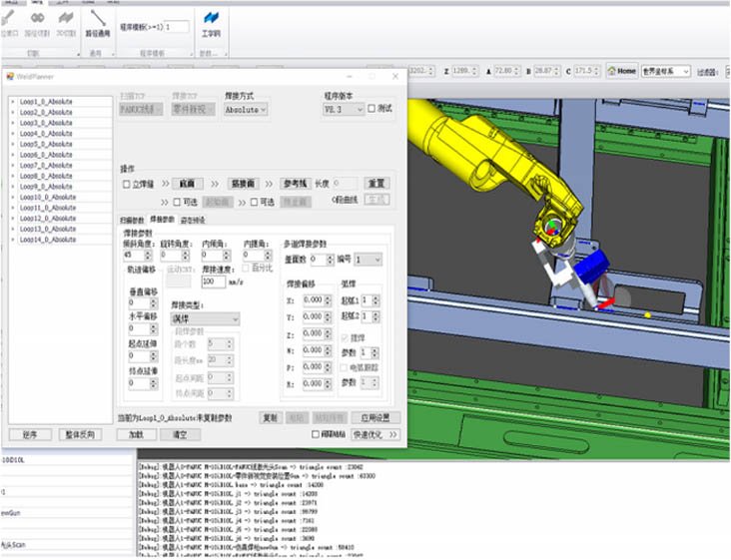The height and width of the screenshot is (560, 731).
Task: Expand the Loop1_0_Absolute tree item
Action: click(13, 102)
